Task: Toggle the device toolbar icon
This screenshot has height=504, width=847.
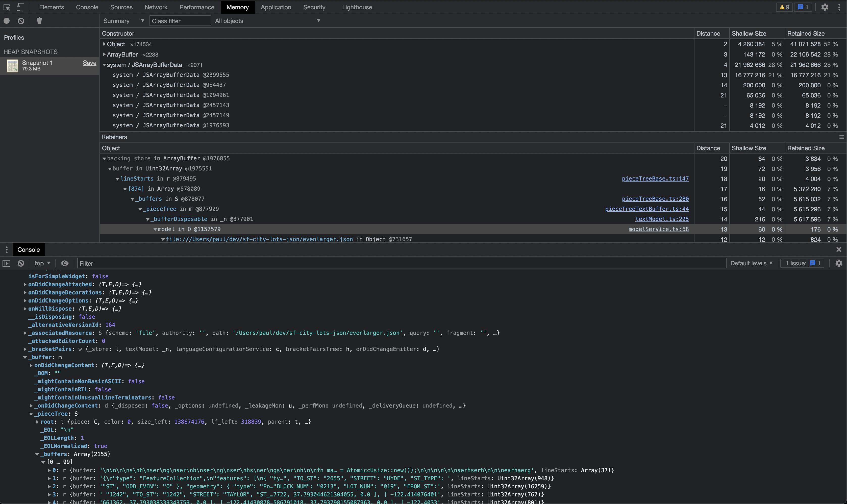Action: 20,7
